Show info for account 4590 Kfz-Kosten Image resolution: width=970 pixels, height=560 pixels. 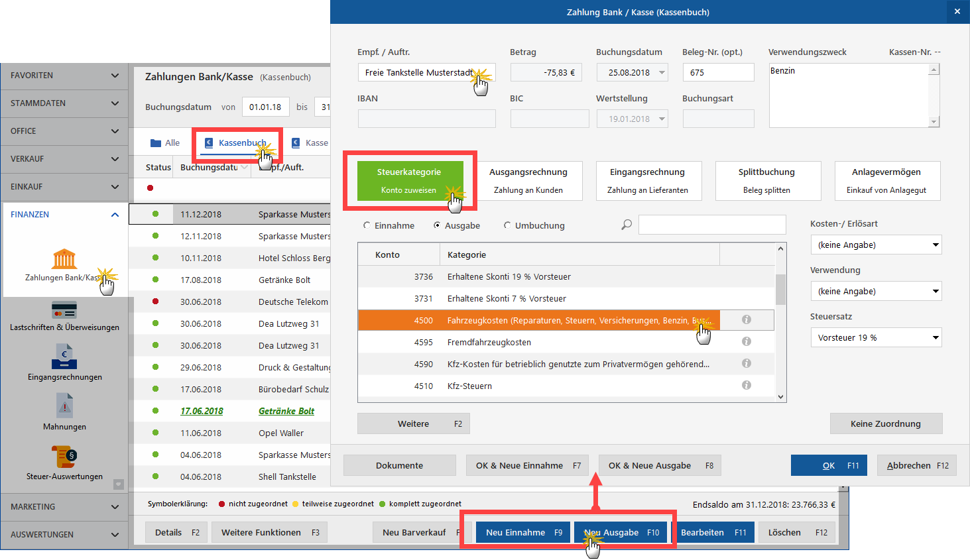pyautogui.click(x=747, y=363)
